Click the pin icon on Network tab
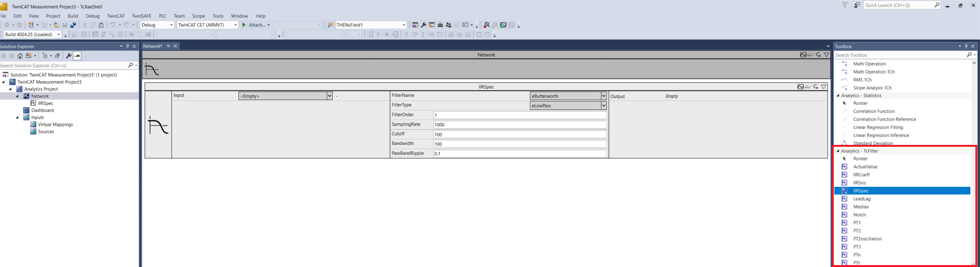 (168, 46)
